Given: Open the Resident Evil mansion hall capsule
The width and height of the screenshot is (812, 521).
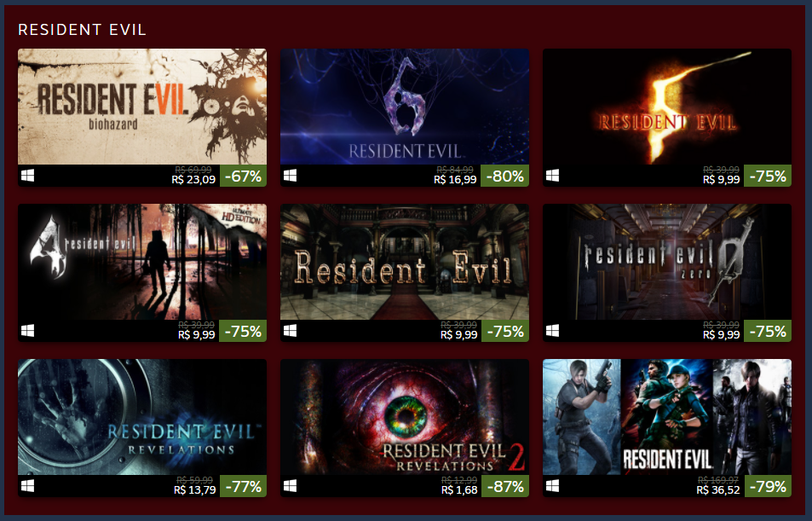Looking at the screenshot, I should point(405,262).
